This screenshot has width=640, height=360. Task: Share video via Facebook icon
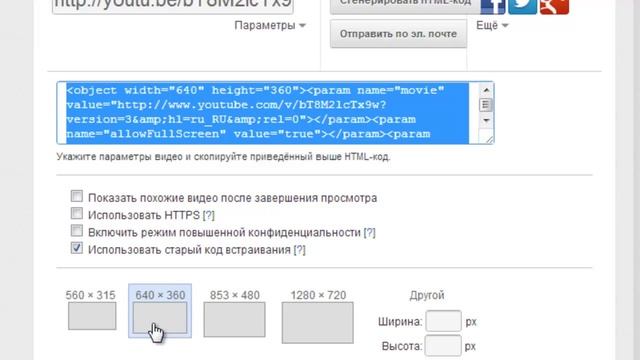coord(493,7)
